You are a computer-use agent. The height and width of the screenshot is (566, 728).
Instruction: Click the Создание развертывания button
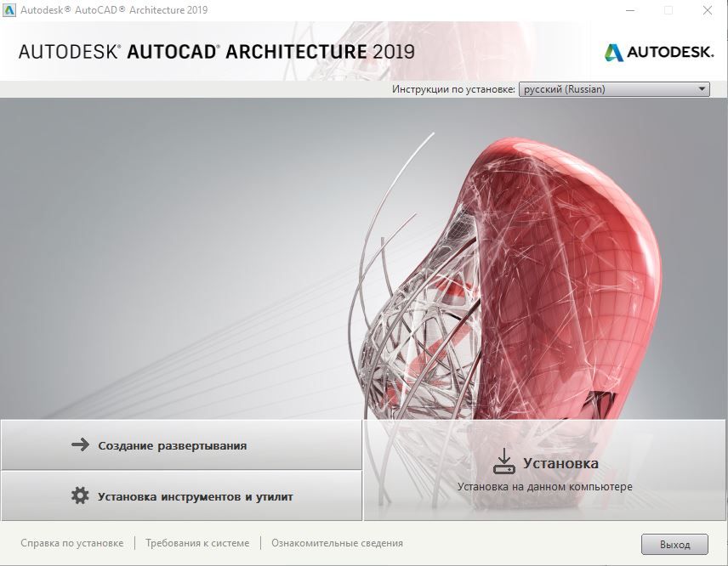(x=181, y=445)
